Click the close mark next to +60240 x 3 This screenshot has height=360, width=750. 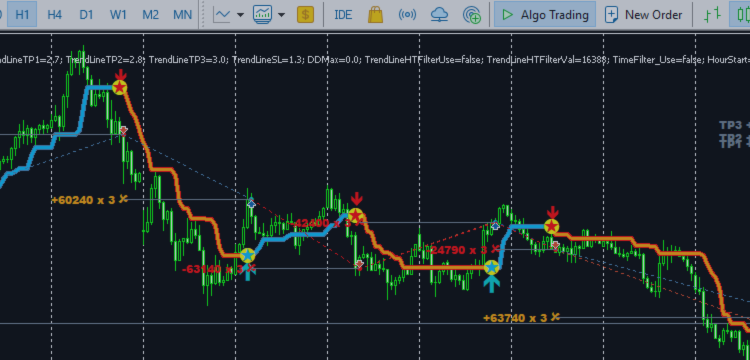[123, 198]
